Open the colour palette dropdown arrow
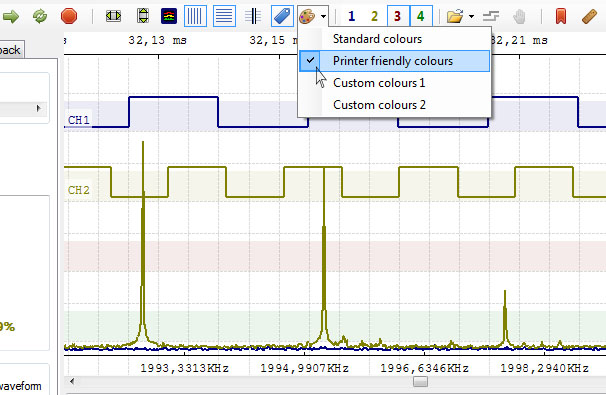 click(323, 16)
